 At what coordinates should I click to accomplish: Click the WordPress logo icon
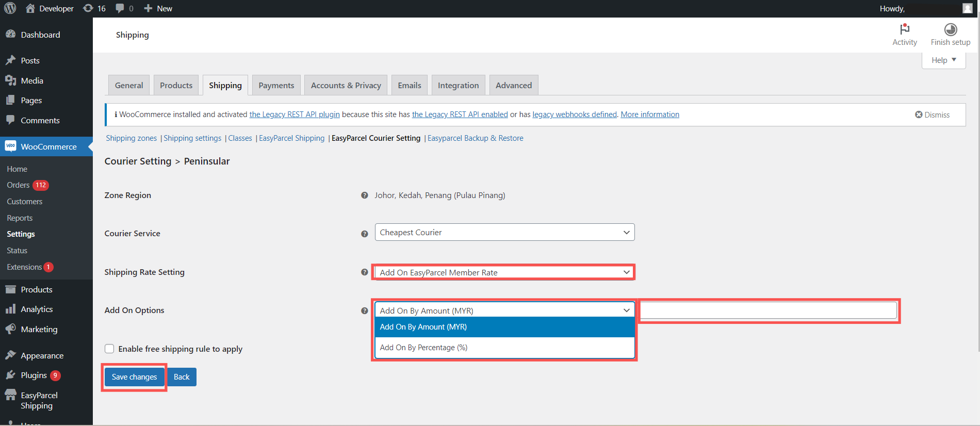click(10, 8)
